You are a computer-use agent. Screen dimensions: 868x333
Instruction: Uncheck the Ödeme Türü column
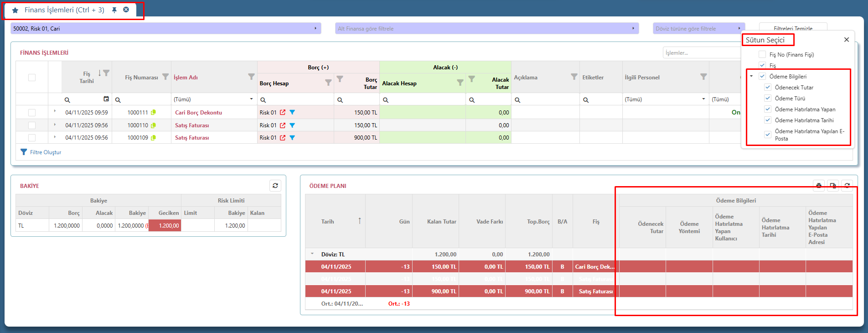(768, 98)
